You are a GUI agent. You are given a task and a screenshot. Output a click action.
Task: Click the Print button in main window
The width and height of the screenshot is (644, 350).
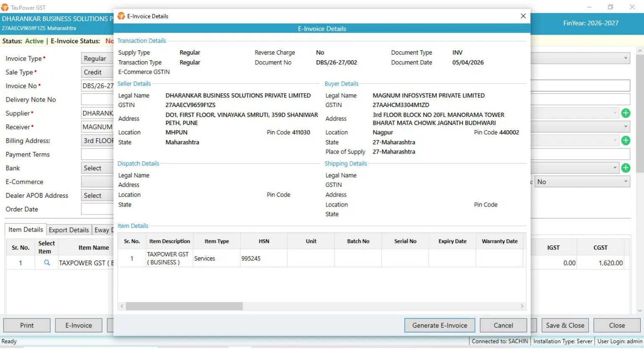27,325
